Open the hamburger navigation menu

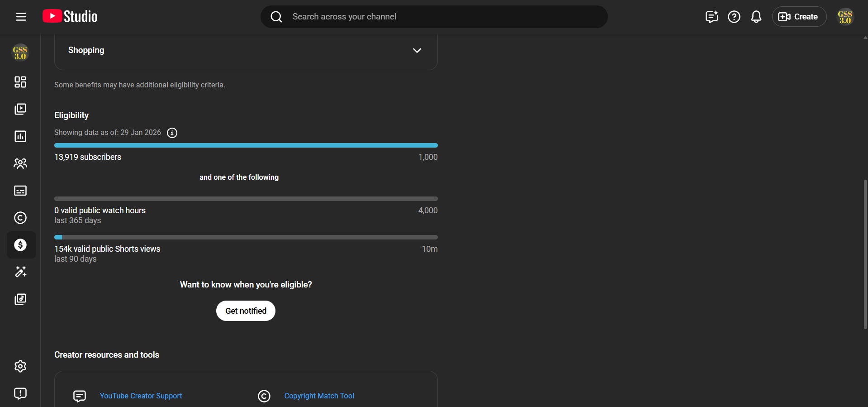pyautogui.click(x=21, y=17)
